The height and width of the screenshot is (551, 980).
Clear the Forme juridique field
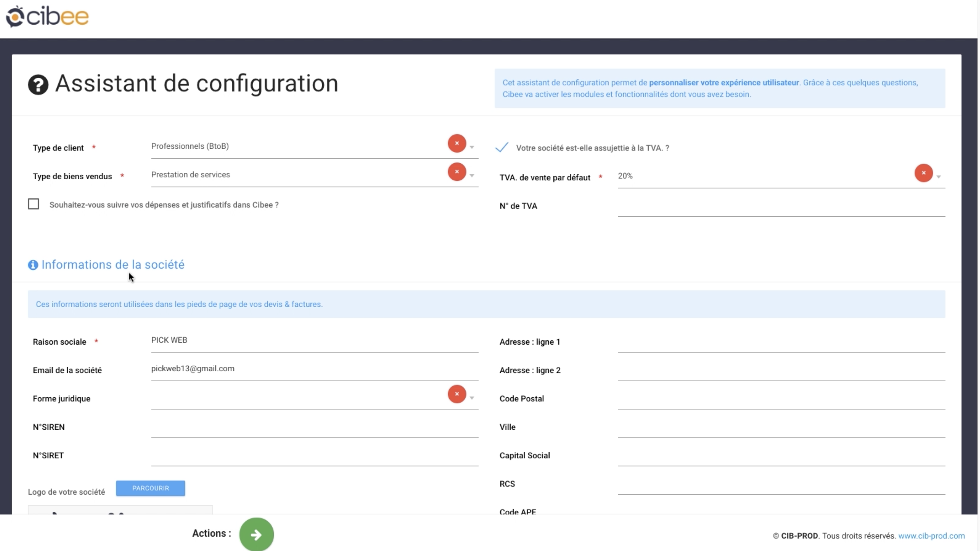coord(456,394)
